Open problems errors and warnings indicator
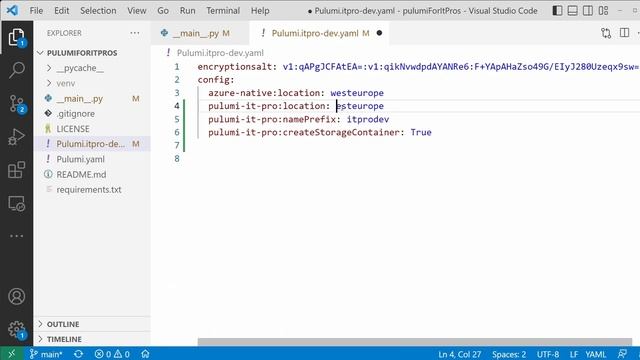640x360 pixels. tap(112, 354)
